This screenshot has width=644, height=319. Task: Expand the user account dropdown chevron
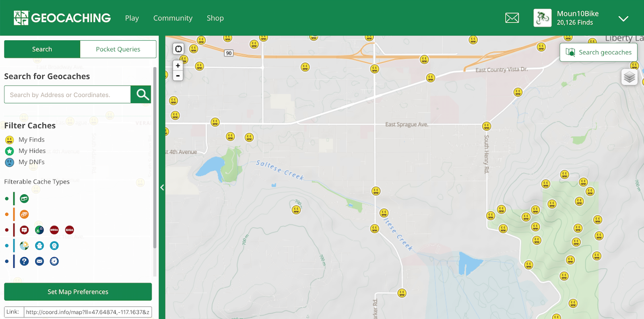623,19
